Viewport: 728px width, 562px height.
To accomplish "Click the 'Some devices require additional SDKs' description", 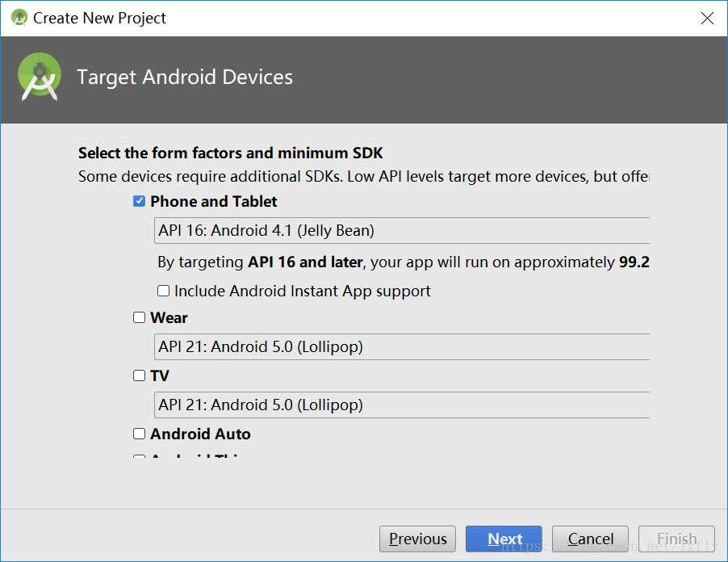I will pyautogui.click(x=363, y=177).
